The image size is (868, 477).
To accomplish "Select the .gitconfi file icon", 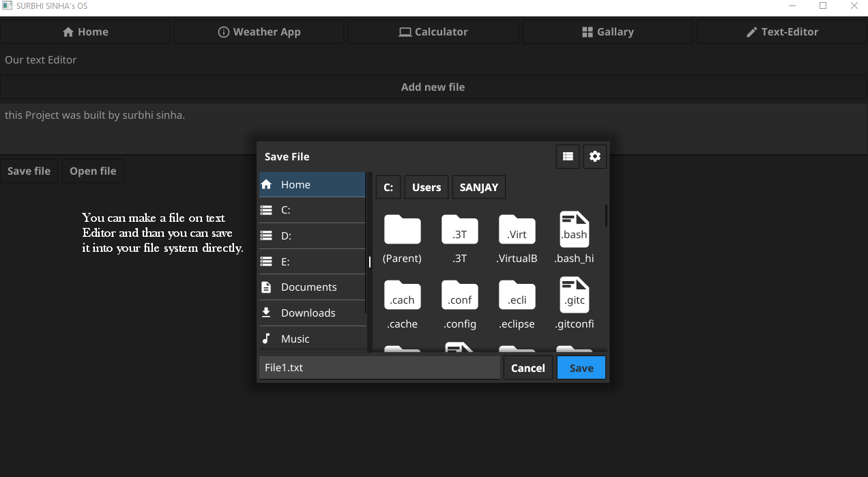I will pos(574,295).
